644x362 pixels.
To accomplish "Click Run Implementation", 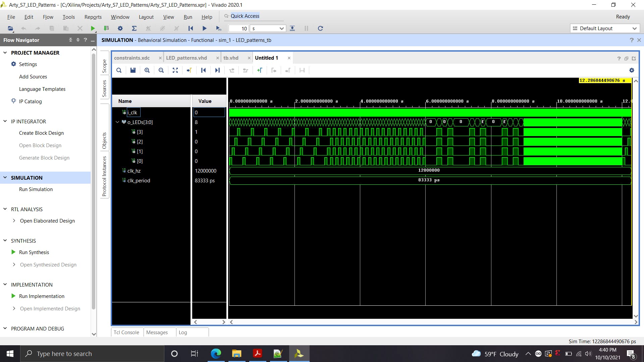I will click(x=42, y=296).
